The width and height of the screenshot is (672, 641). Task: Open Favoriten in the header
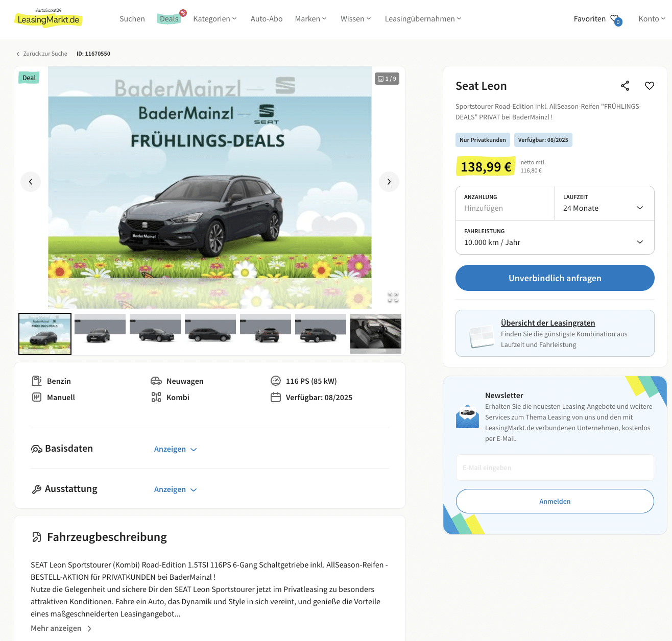pos(590,19)
